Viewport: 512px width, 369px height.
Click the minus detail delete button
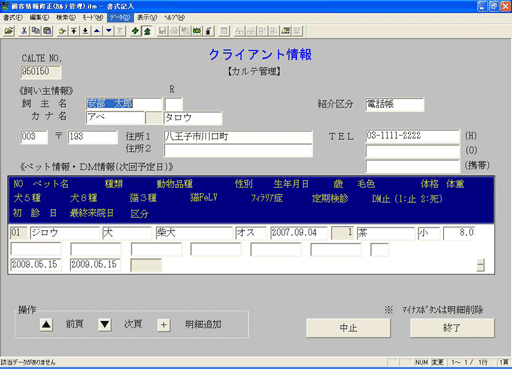[x=481, y=265]
